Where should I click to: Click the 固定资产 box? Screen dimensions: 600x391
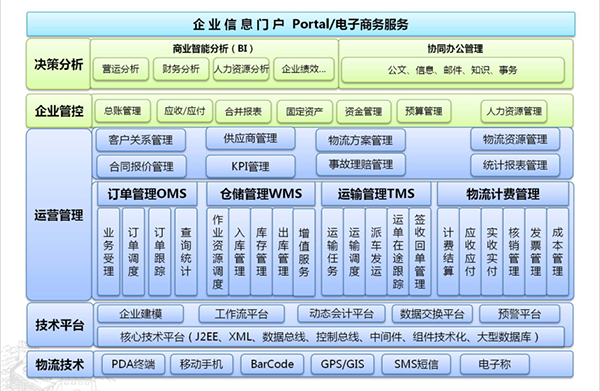click(x=305, y=111)
